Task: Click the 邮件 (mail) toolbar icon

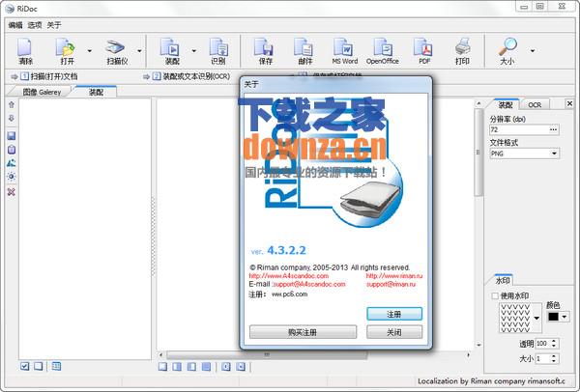Action: tap(304, 51)
